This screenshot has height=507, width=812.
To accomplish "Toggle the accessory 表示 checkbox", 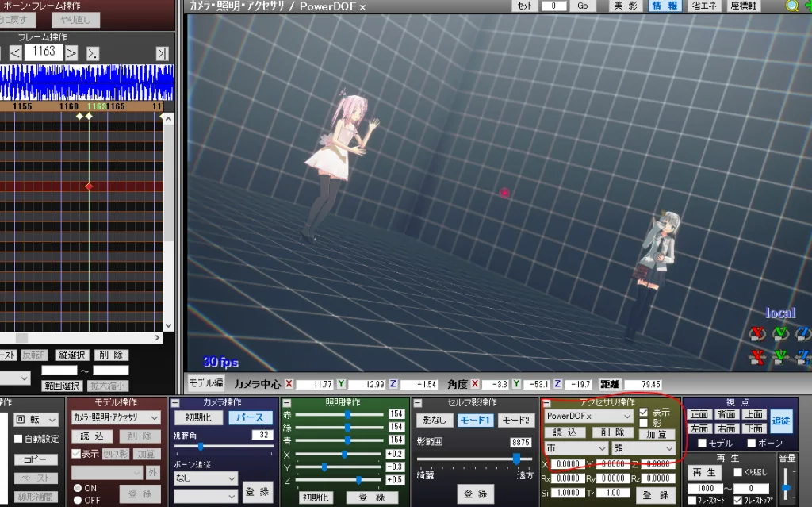I will point(643,413).
